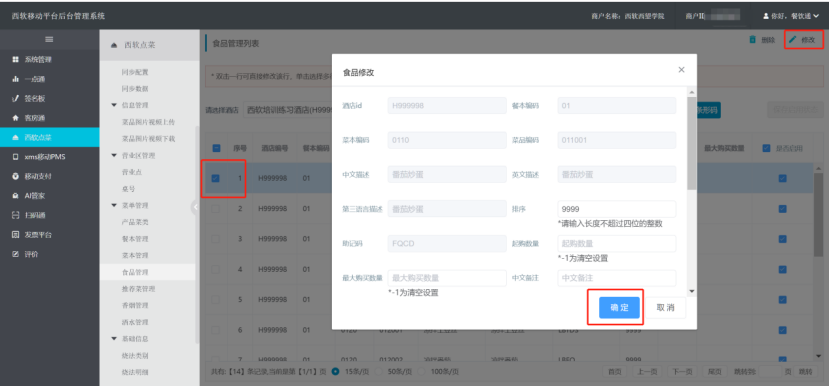Check the row 3 selection checkbox

point(215,239)
